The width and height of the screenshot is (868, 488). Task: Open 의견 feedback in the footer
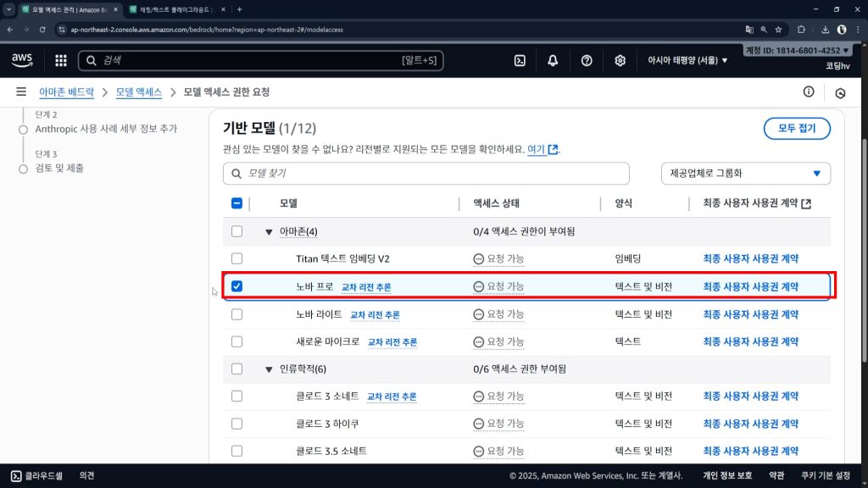pyautogui.click(x=86, y=476)
